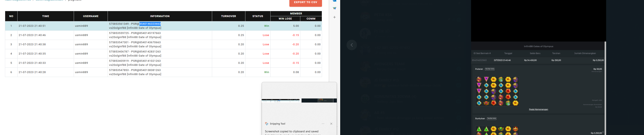Click information 575853405919 - PGR@8540141021263

pyautogui.click(x=135, y=61)
